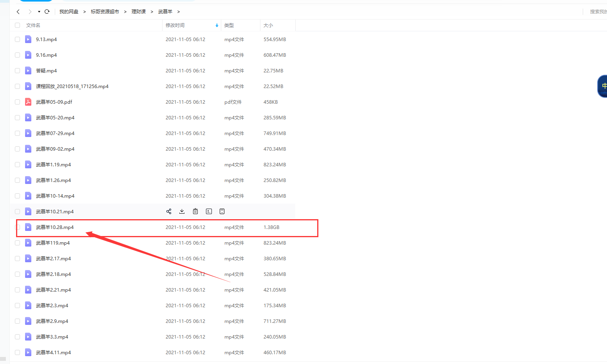This screenshot has height=364, width=607.
Task: Download 武慕羊10.21.mp4 with the download icon
Action: (x=182, y=211)
